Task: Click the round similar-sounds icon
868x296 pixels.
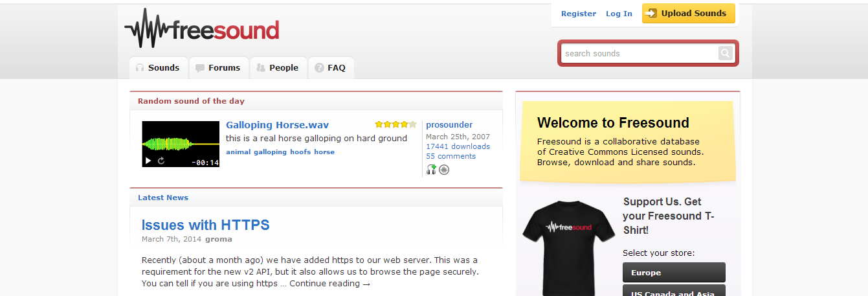Action: coord(444,170)
